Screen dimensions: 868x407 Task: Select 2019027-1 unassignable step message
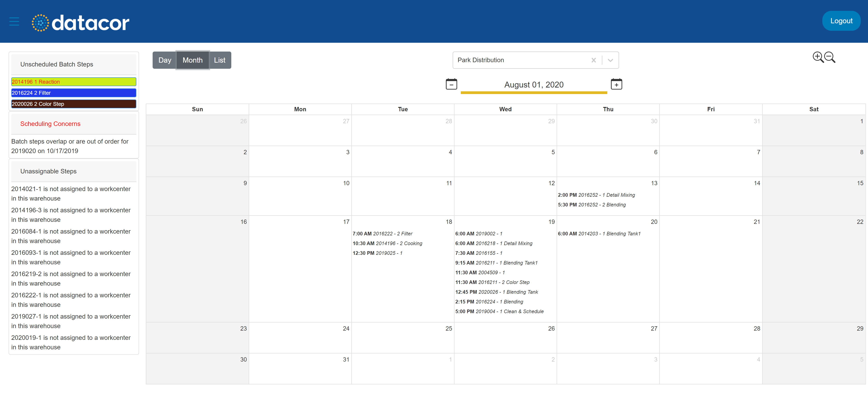[x=71, y=321]
